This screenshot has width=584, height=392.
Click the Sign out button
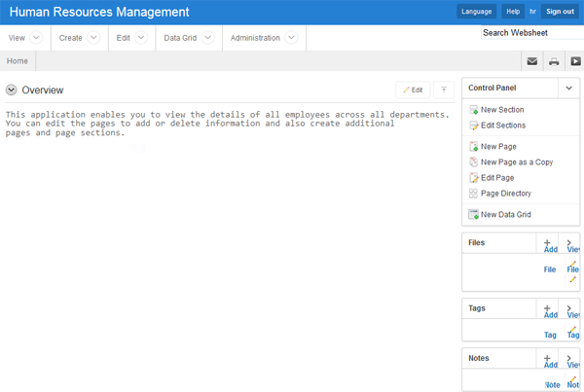(x=560, y=12)
